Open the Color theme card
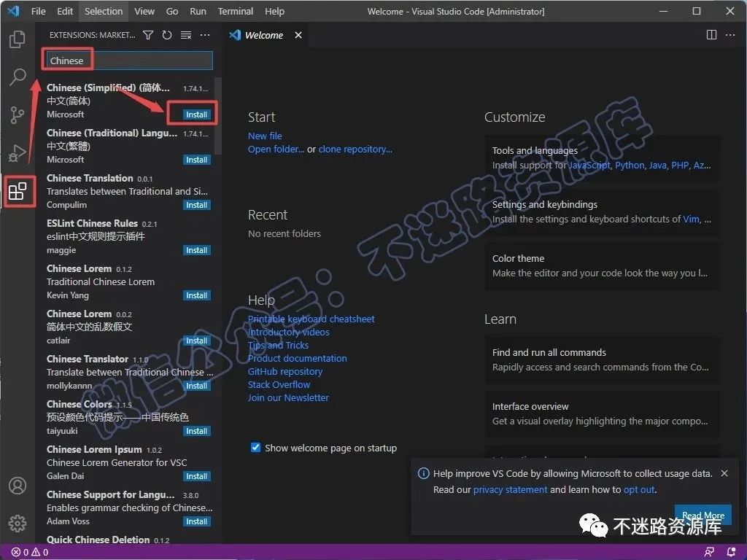 click(x=603, y=265)
